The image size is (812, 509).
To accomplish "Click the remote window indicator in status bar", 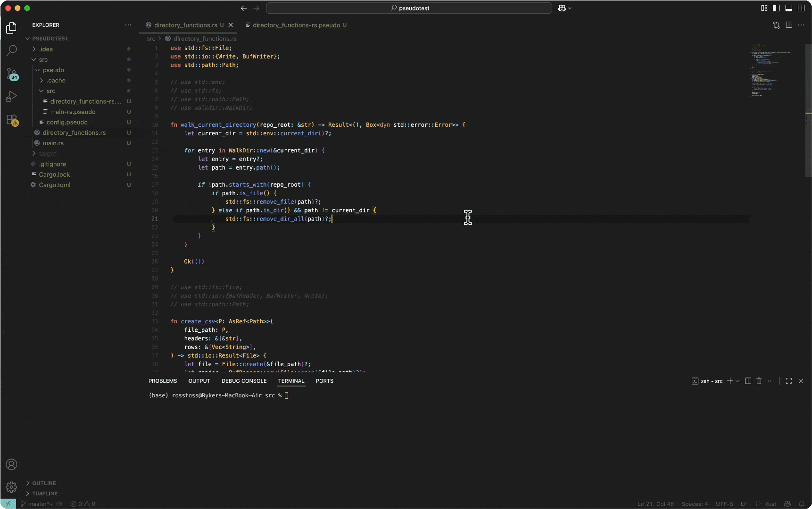I will click(x=8, y=504).
